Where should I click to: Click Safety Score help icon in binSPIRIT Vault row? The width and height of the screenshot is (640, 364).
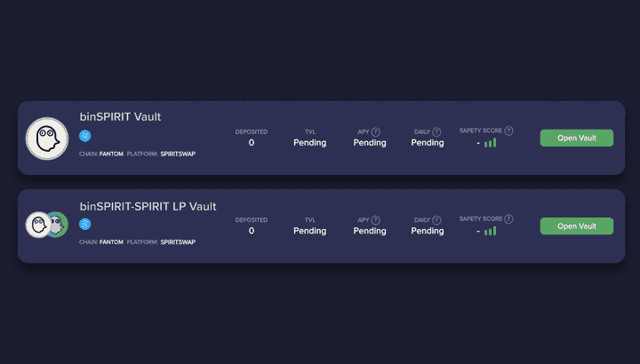508,131
